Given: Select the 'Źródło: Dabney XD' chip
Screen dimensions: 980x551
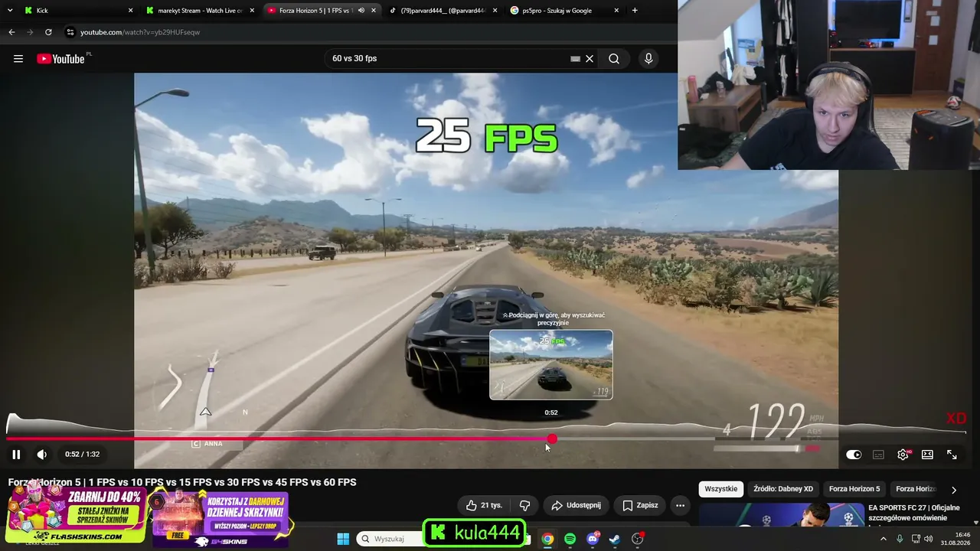Looking at the screenshot, I should coord(783,489).
